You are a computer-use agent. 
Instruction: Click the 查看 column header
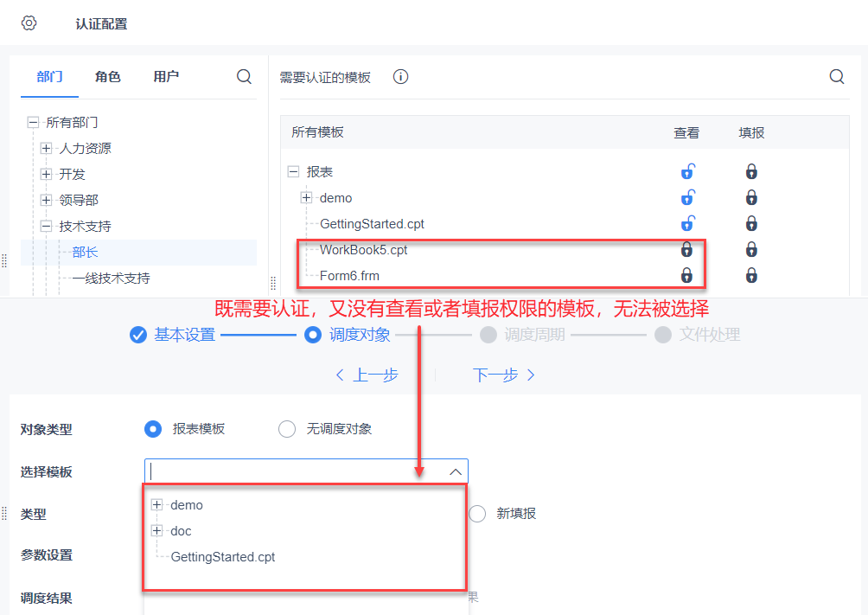pos(686,132)
